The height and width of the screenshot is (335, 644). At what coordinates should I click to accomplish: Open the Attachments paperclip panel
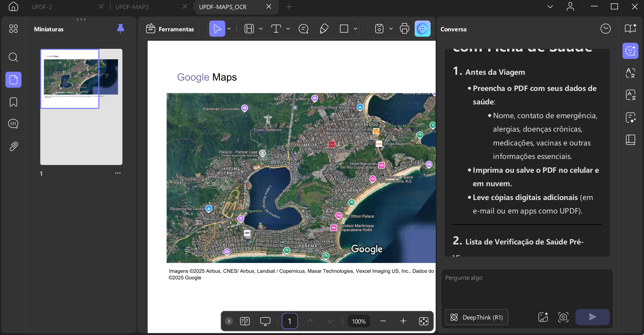pos(13,146)
